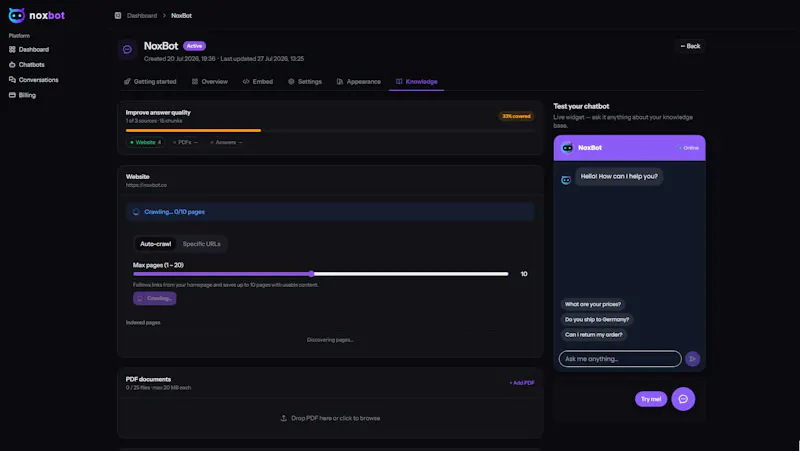Click the bot avatar beside greeting message
Image resolution: width=800 pixels, height=451 pixels.
click(x=566, y=180)
